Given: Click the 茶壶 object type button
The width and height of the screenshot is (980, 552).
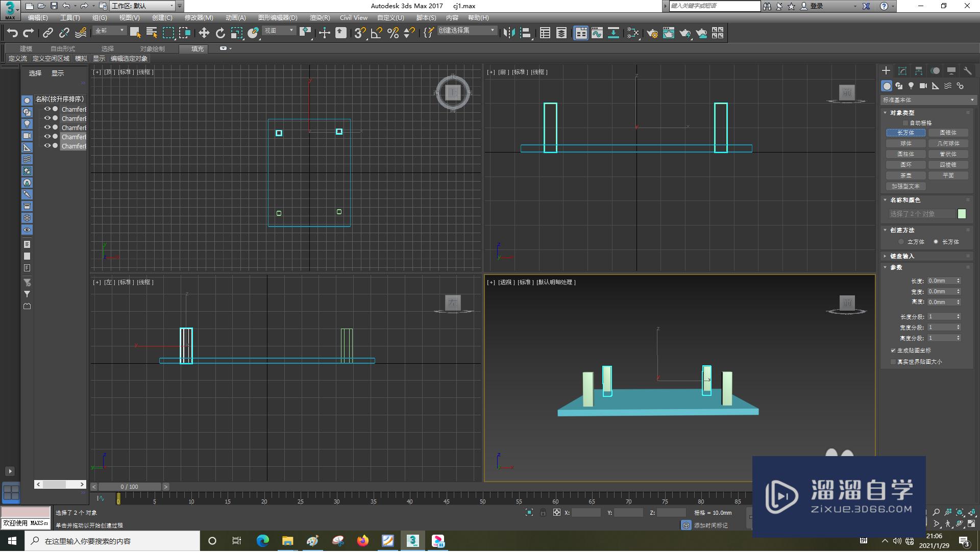Looking at the screenshot, I should (906, 175).
